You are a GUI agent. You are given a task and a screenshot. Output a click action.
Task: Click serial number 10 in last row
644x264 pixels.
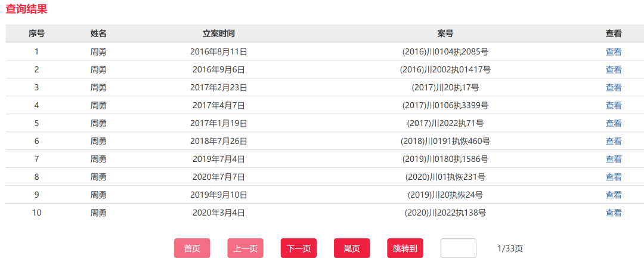click(x=36, y=213)
